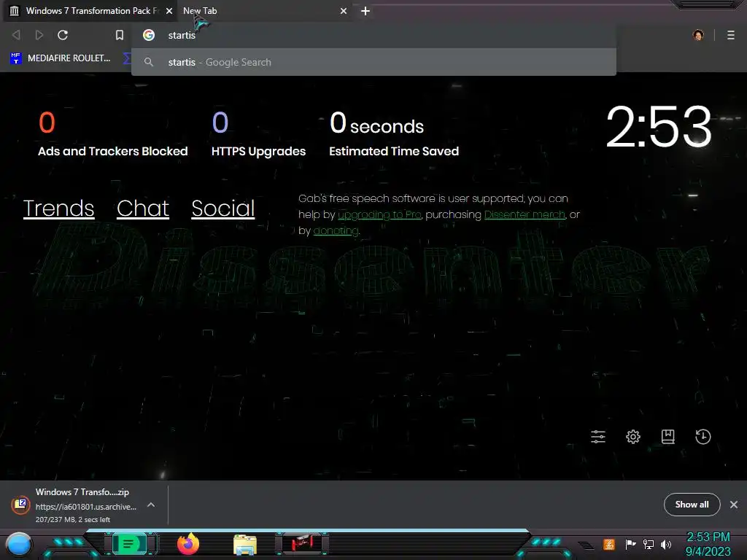Show hidden tray icons arrow

pos(587,545)
